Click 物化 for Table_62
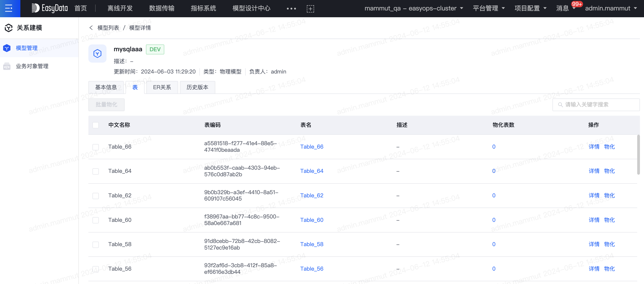 [609, 196]
